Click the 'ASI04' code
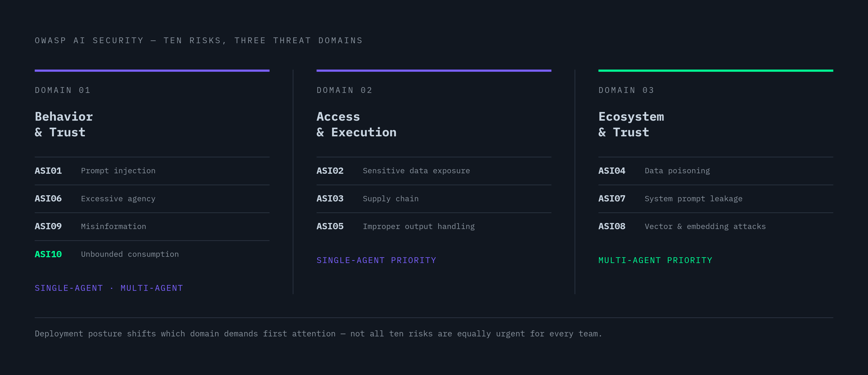 click(612, 171)
